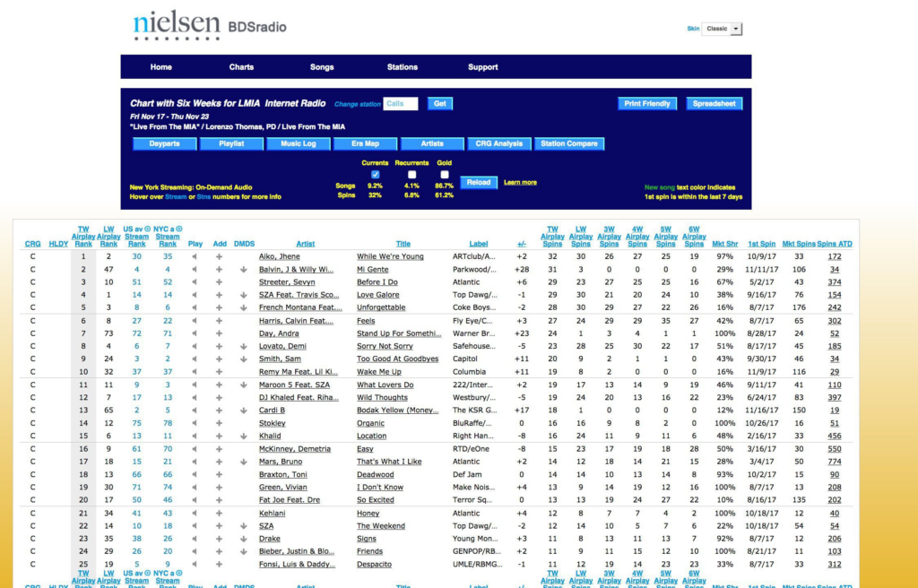918x588 pixels.
Task: Download Mi Gente via DMDS arrow
Action: tap(244, 270)
